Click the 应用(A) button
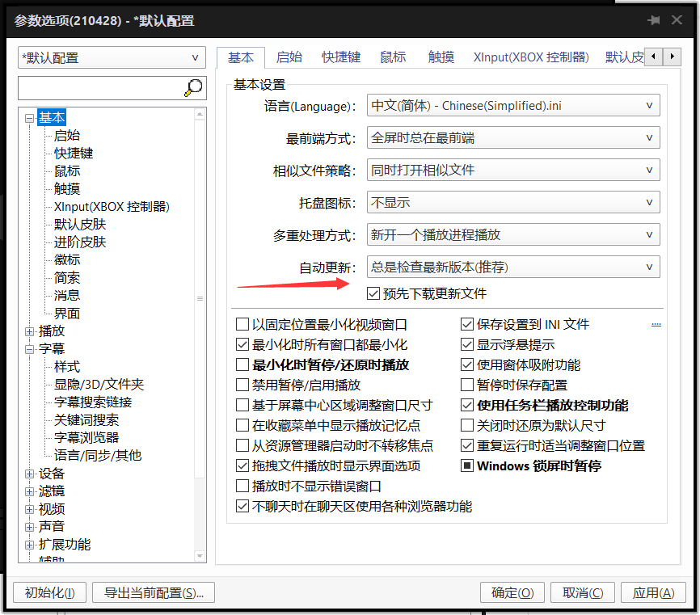 653,593
